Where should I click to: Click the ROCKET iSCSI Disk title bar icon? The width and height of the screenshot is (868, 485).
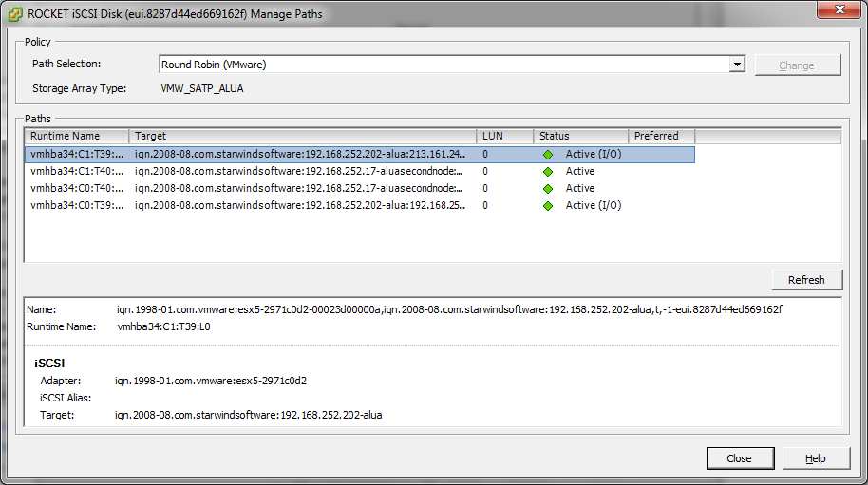(x=15, y=14)
